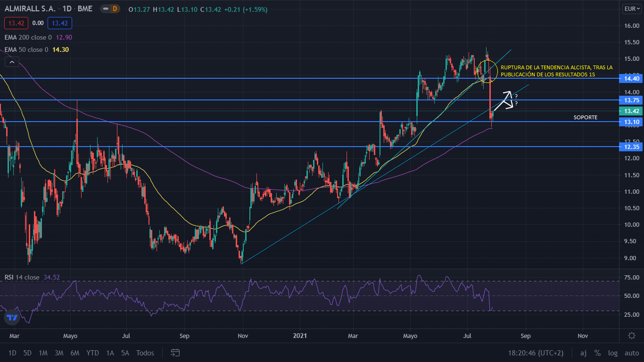
Task: Select the YTD time range
Action: tap(93, 353)
